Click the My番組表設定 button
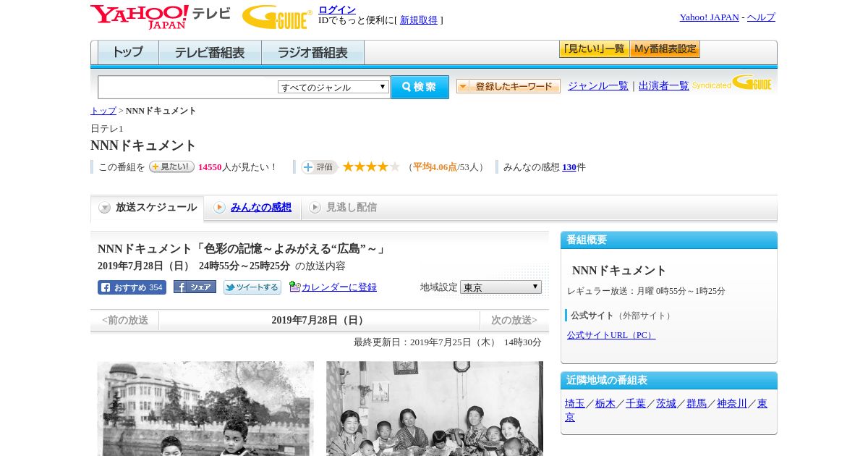 pyautogui.click(x=665, y=49)
